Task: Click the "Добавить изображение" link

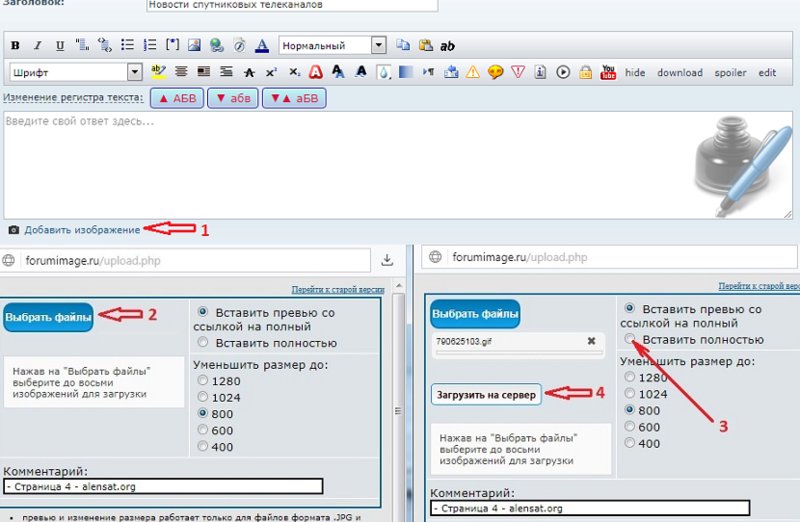Action: point(82,230)
